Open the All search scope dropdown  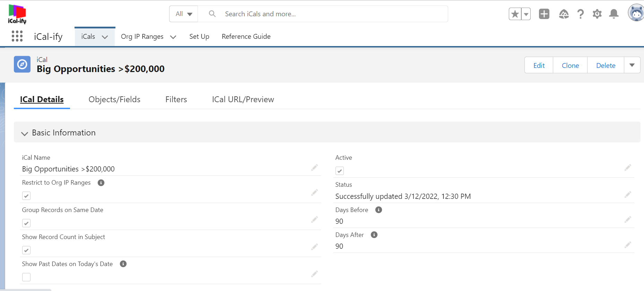(184, 14)
